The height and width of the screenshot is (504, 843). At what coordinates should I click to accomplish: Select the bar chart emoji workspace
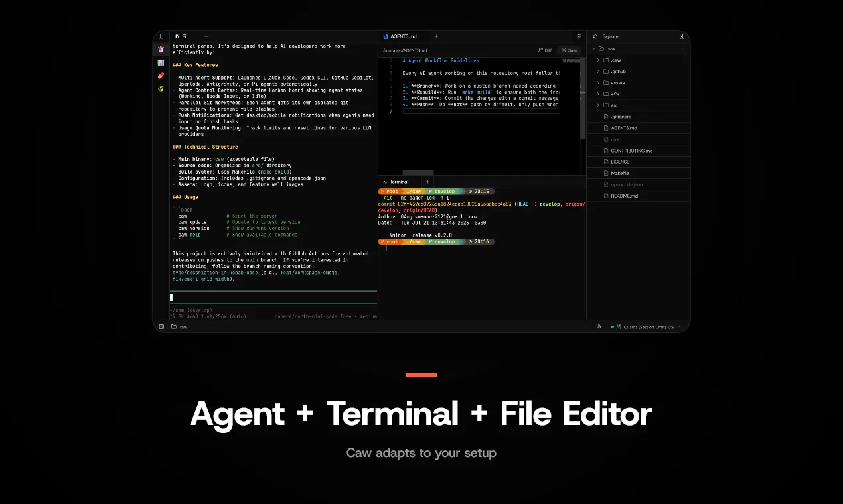click(161, 62)
